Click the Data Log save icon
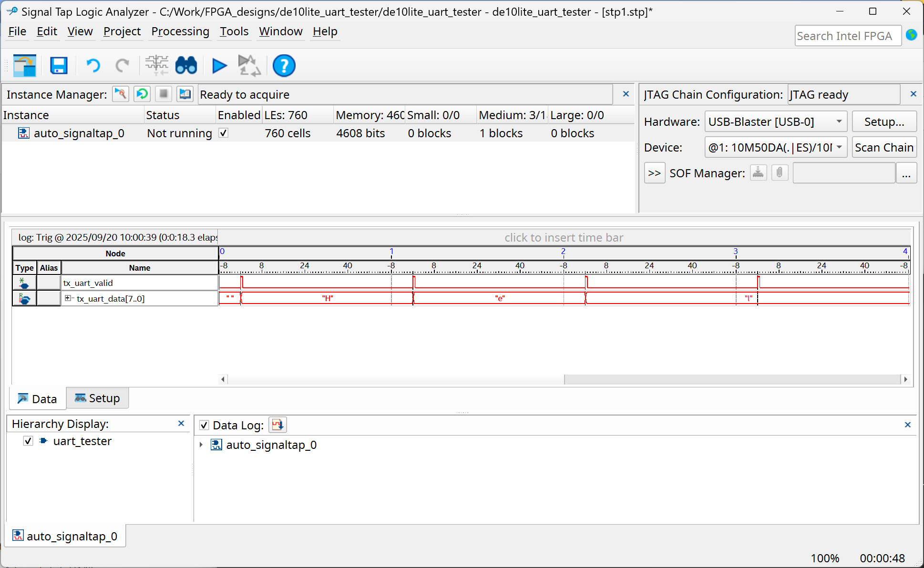Image resolution: width=924 pixels, height=568 pixels. click(x=277, y=425)
